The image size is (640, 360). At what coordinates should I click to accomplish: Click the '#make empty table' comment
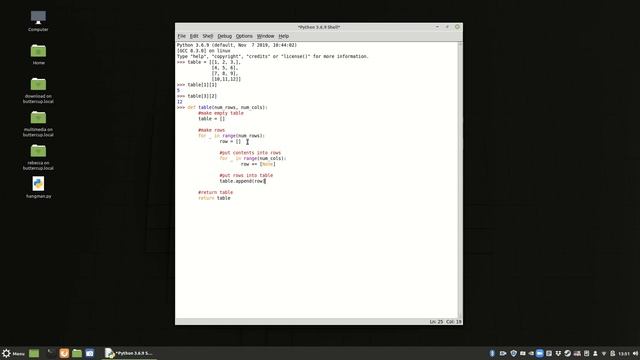(x=221, y=113)
